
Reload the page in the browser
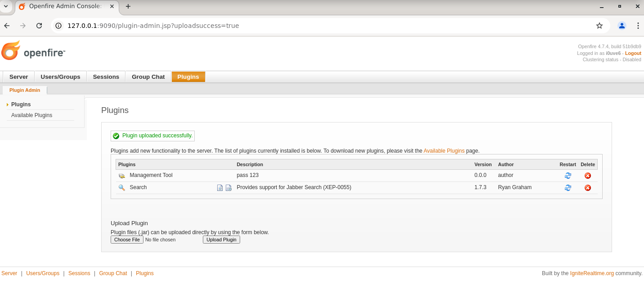coord(39,26)
